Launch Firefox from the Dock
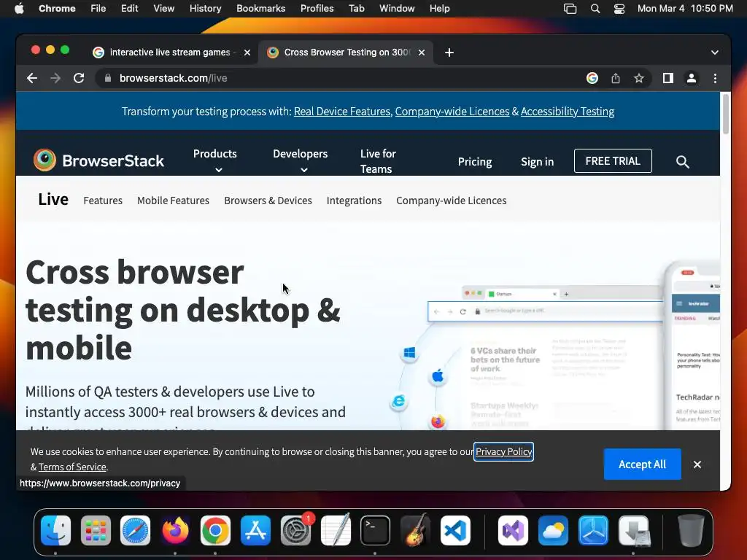Screen dimensions: 747x560 coord(175,531)
